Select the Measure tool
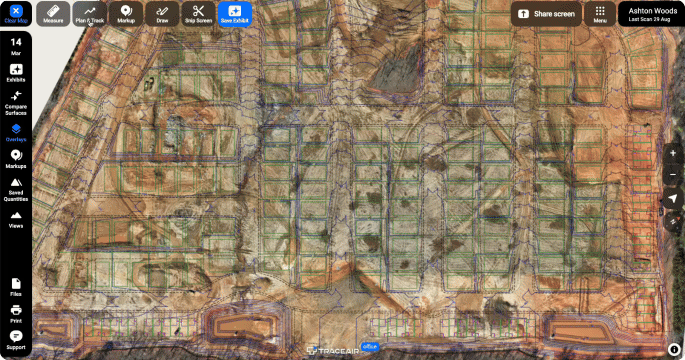685x360 pixels. click(x=53, y=14)
